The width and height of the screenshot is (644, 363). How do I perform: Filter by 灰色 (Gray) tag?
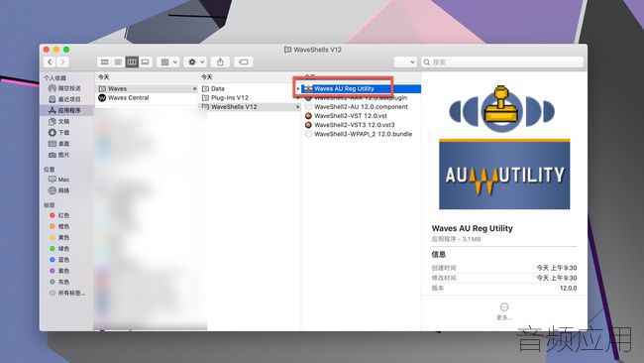(59, 282)
